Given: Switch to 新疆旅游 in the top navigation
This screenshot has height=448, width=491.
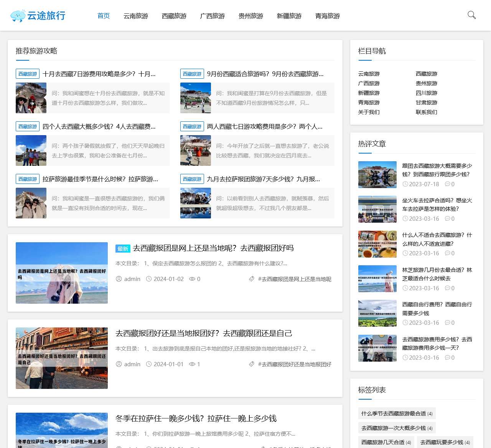Looking at the screenshot, I should click(289, 16).
